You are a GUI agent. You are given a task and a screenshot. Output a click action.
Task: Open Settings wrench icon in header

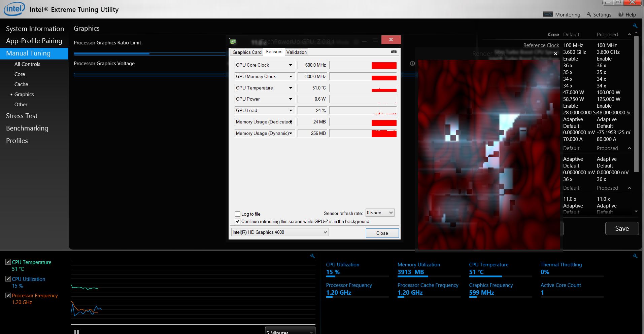click(589, 14)
